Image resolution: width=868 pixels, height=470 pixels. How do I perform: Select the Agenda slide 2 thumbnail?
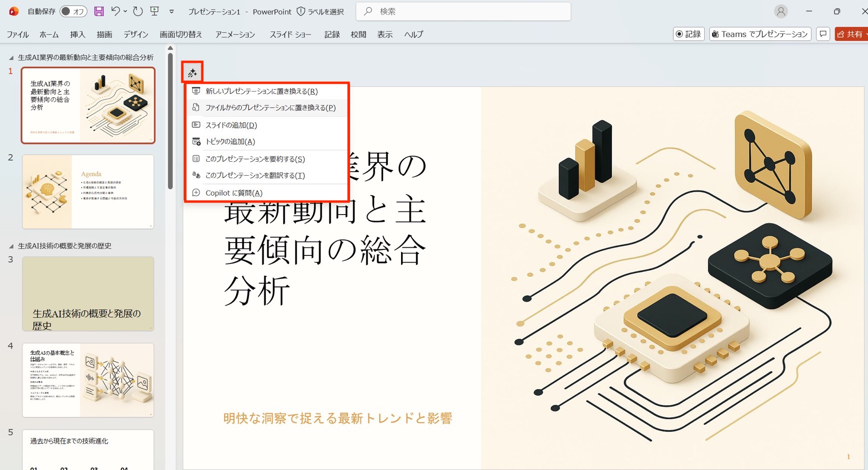[88, 192]
